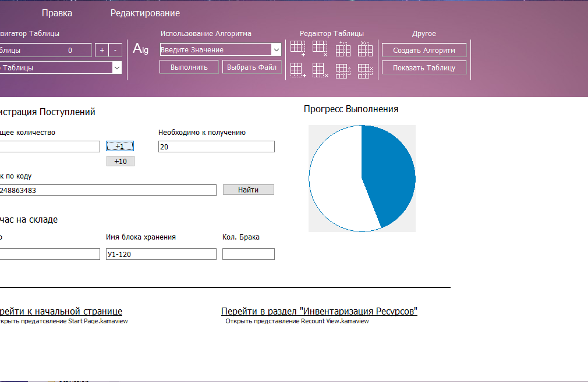Click the delete last row icon
This screenshot has height=382, width=588.
coord(320,70)
